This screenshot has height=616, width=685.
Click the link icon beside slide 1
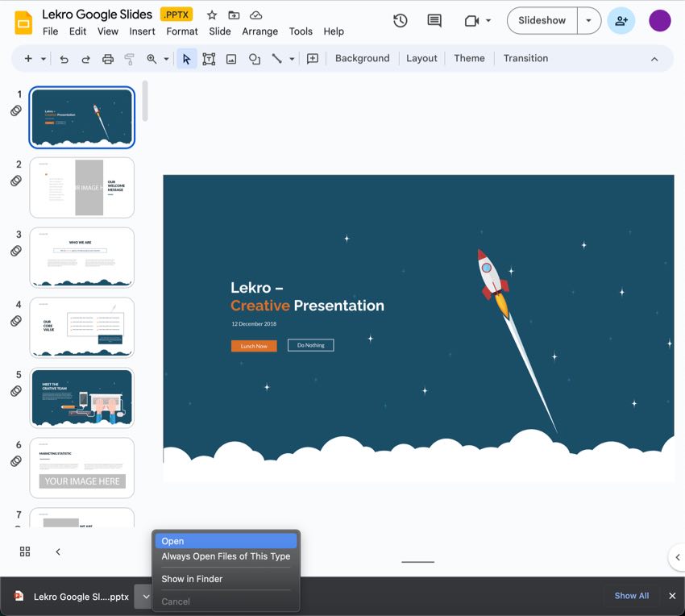point(16,110)
